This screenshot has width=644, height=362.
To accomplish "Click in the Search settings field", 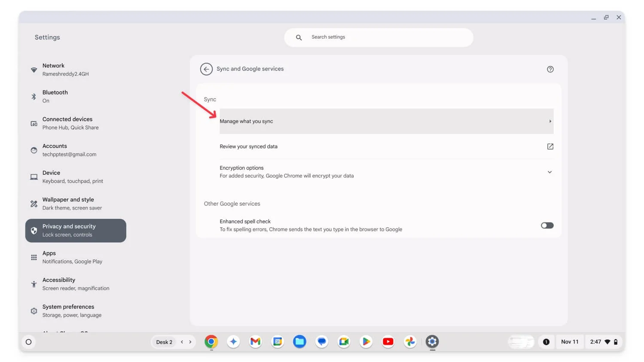I will (x=378, y=37).
